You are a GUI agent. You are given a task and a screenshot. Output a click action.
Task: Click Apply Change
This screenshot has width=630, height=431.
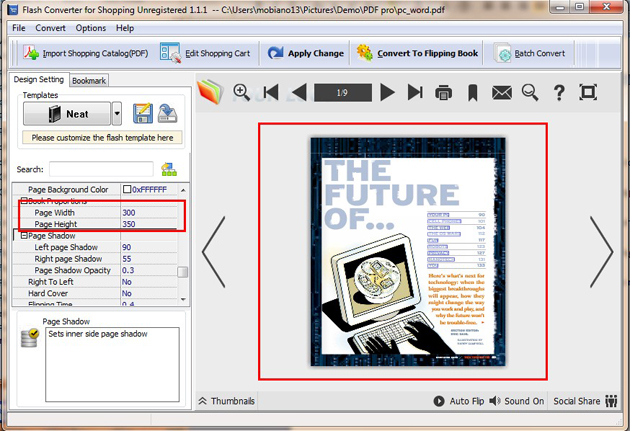[306, 53]
